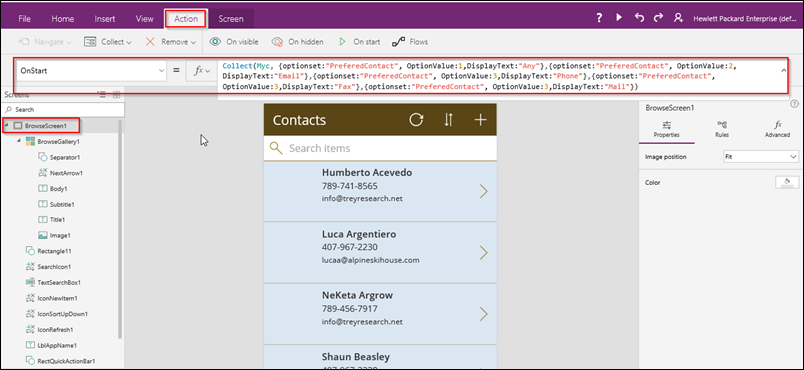The width and height of the screenshot is (804, 370).
Task: Redo the last change
Action: [658, 18]
